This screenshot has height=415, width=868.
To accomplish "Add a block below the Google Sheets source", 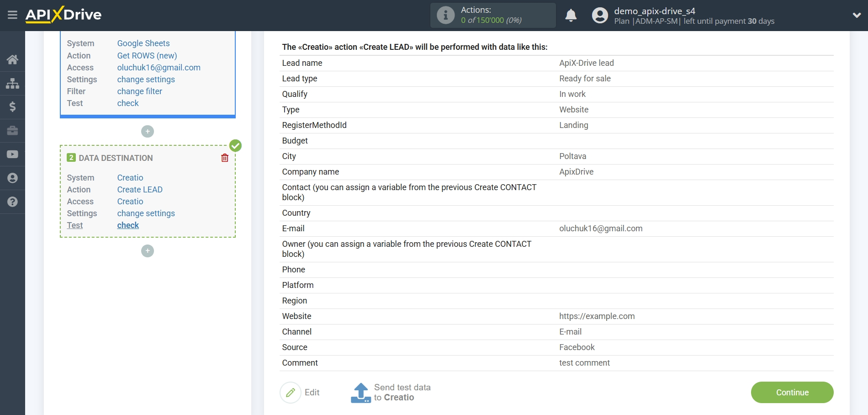I will (148, 132).
